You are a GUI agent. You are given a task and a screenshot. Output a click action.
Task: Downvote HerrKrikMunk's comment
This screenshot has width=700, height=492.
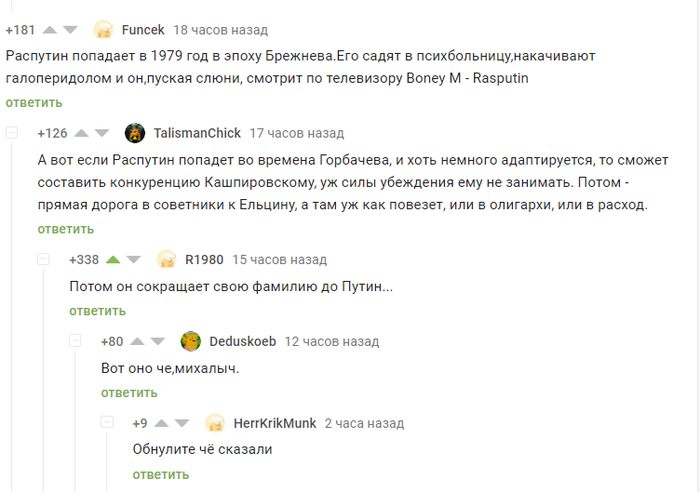pyautogui.click(x=183, y=423)
